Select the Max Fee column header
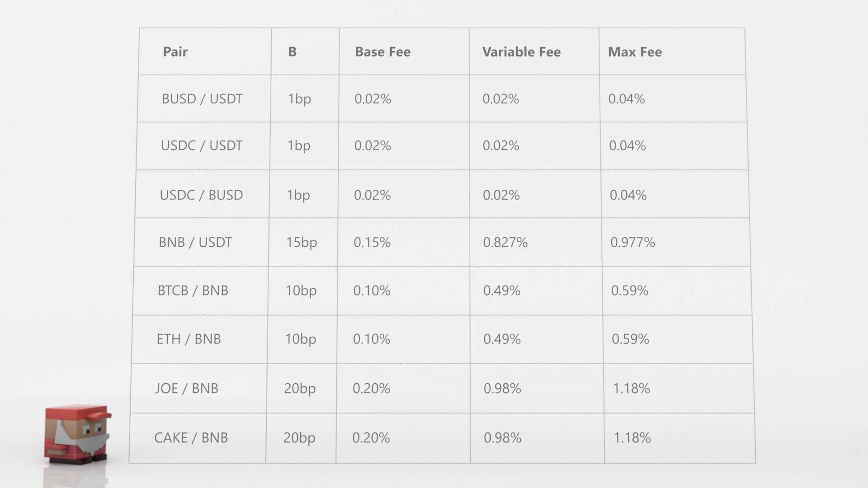Viewport: 868px width, 488px height. (635, 52)
